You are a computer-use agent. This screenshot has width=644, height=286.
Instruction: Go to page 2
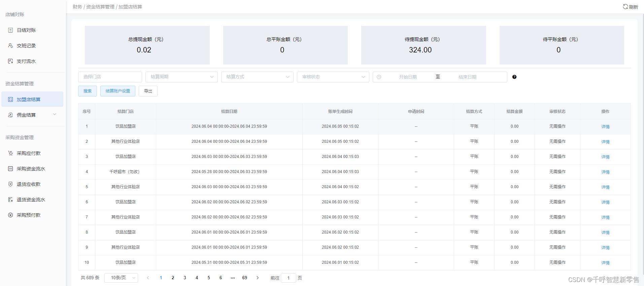point(173,278)
